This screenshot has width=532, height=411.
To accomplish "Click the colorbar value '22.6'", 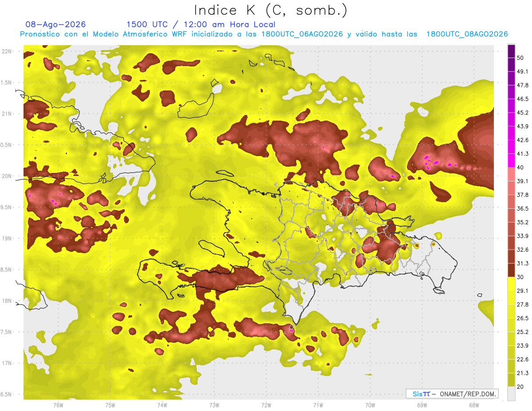I will [x=523, y=360].
